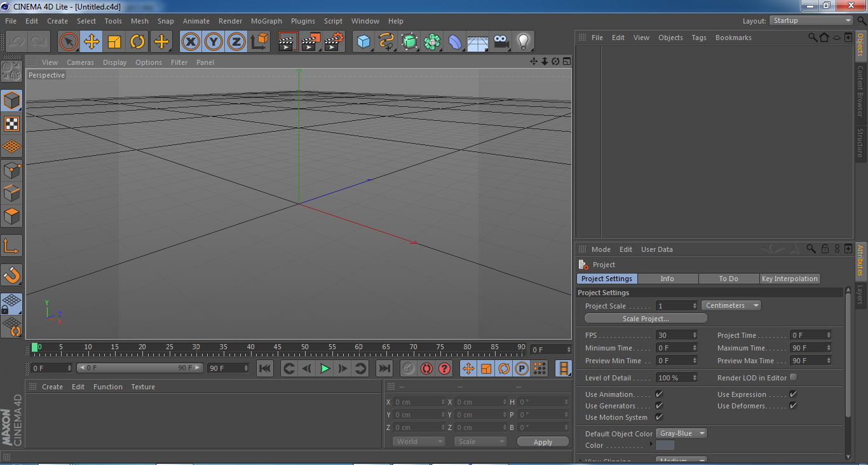Render the active view
This screenshot has width=868, height=465.
pos(288,42)
